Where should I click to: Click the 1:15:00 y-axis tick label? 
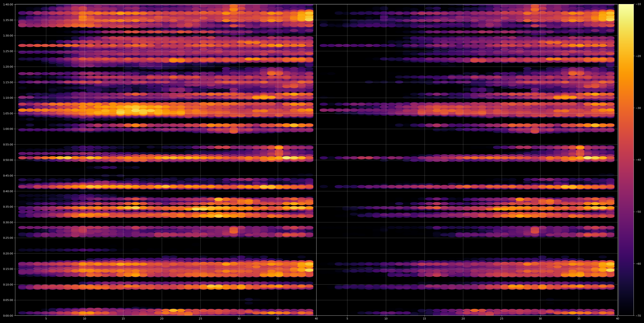coord(8,82)
